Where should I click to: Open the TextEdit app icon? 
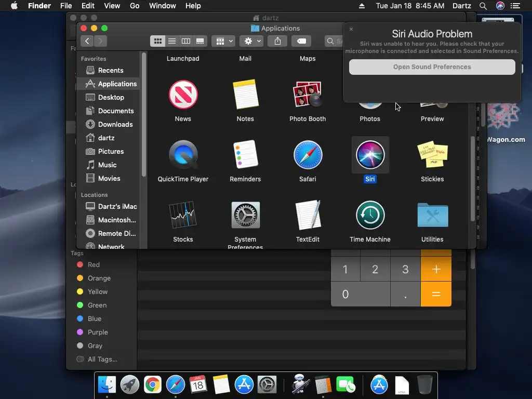(308, 215)
